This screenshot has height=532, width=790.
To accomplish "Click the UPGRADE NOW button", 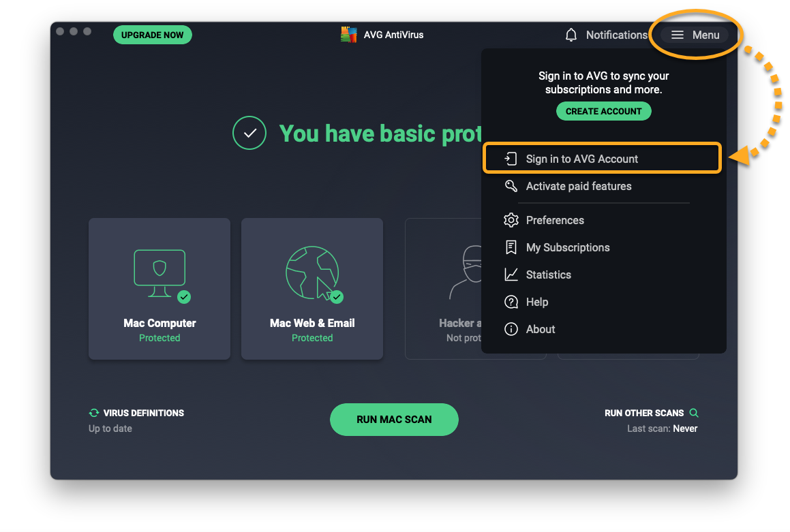I will [152, 35].
